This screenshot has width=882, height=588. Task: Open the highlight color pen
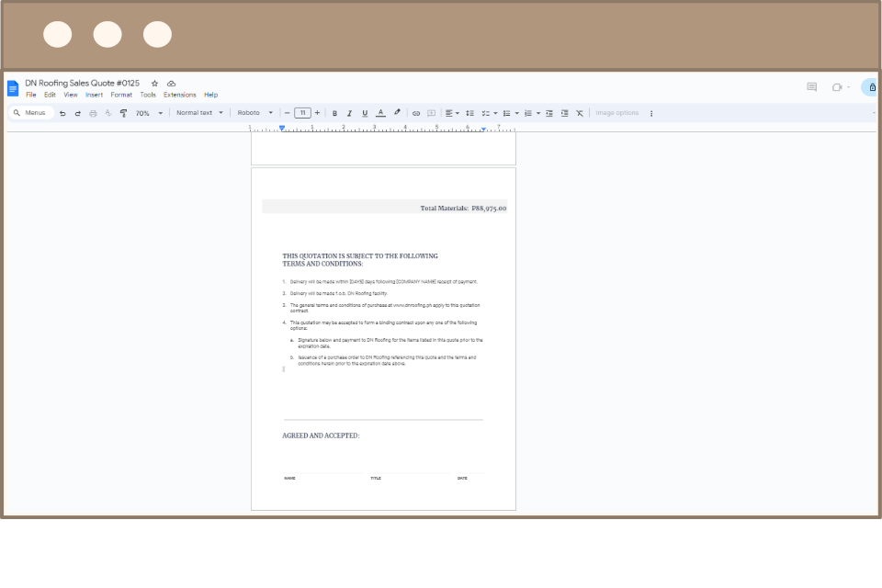click(x=397, y=112)
